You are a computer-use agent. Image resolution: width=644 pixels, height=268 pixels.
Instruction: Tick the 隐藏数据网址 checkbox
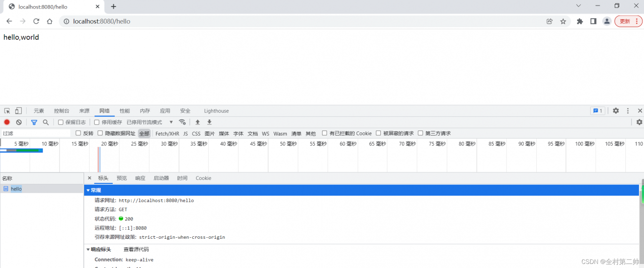(x=100, y=133)
